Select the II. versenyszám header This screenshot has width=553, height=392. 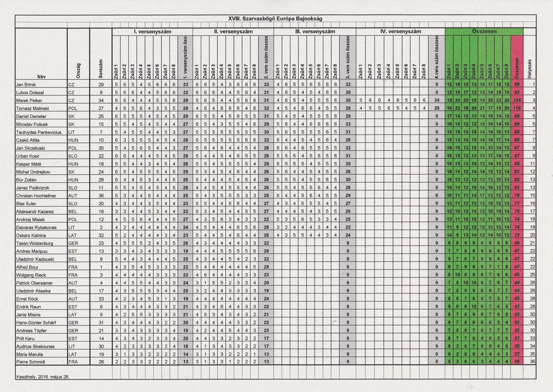(x=233, y=32)
